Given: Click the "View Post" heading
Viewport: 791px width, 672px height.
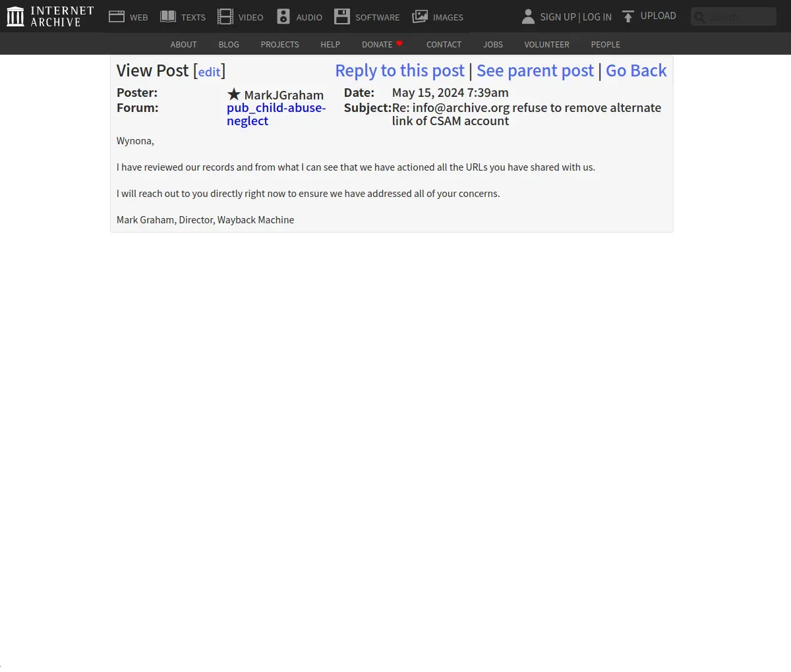Looking at the screenshot, I should coord(152,70).
